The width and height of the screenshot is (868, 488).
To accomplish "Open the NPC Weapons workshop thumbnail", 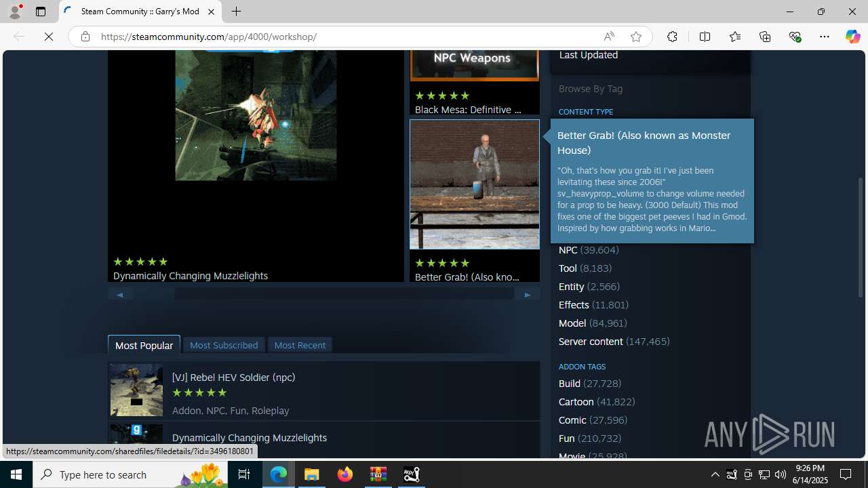I will pos(474,66).
